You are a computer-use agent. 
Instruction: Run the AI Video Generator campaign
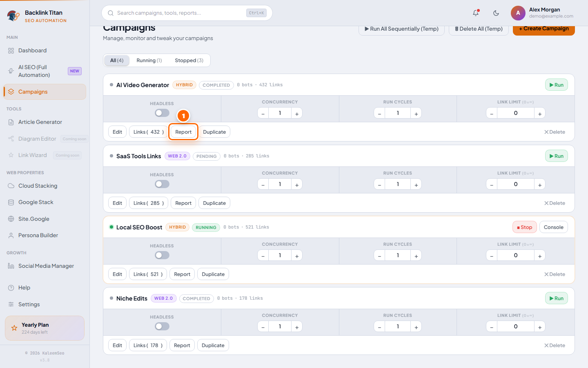point(557,85)
